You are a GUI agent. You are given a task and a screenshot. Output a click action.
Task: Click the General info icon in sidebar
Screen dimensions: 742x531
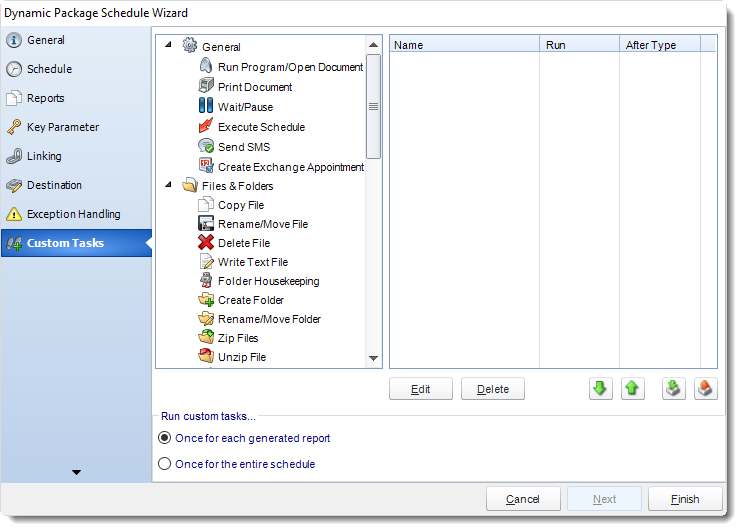click(x=14, y=40)
